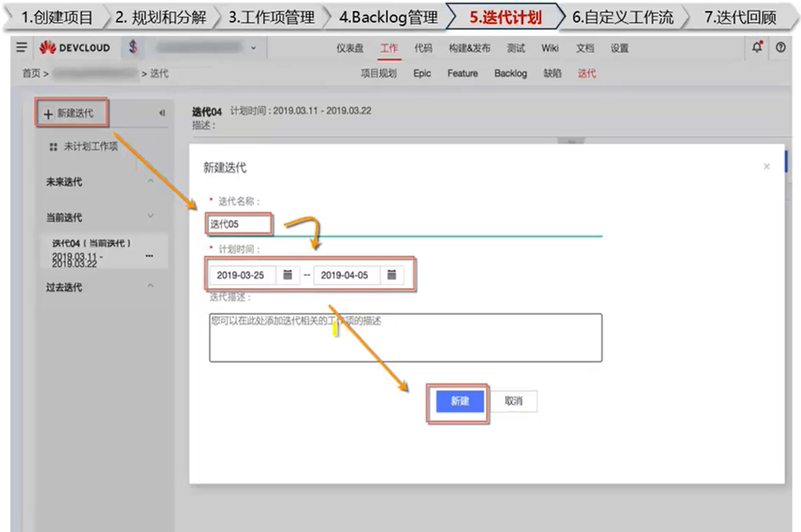Screen dimensions: 801x532
Task: Open the notification bell icon
Action: coord(757,47)
